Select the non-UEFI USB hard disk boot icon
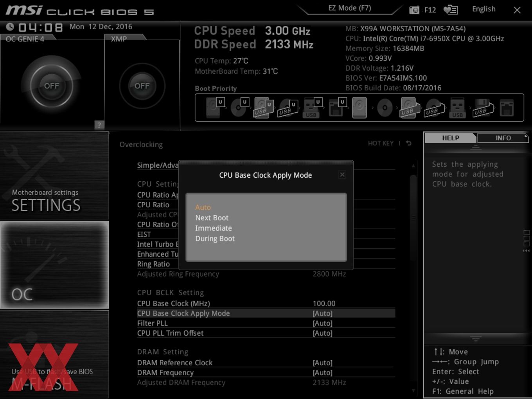This screenshot has height=399, width=532. [410, 108]
